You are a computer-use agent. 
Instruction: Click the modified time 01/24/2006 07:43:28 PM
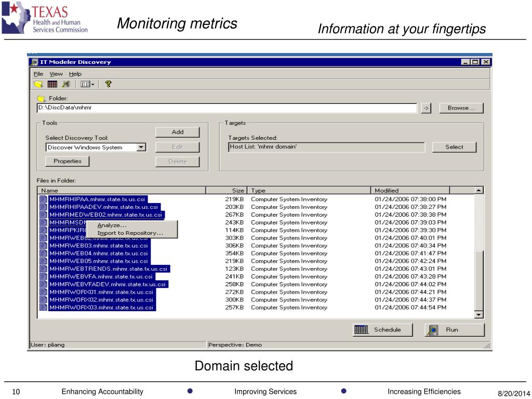coord(410,276)
